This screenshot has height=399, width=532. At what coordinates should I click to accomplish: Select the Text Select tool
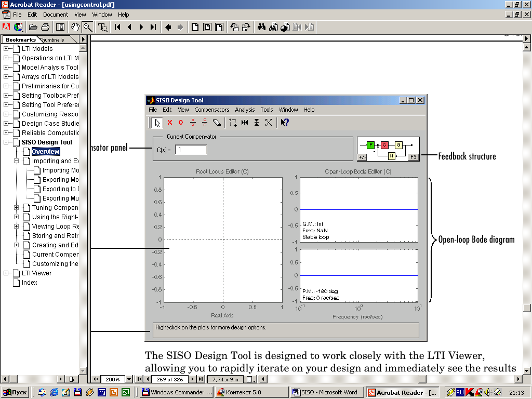(x=102, y=27)
